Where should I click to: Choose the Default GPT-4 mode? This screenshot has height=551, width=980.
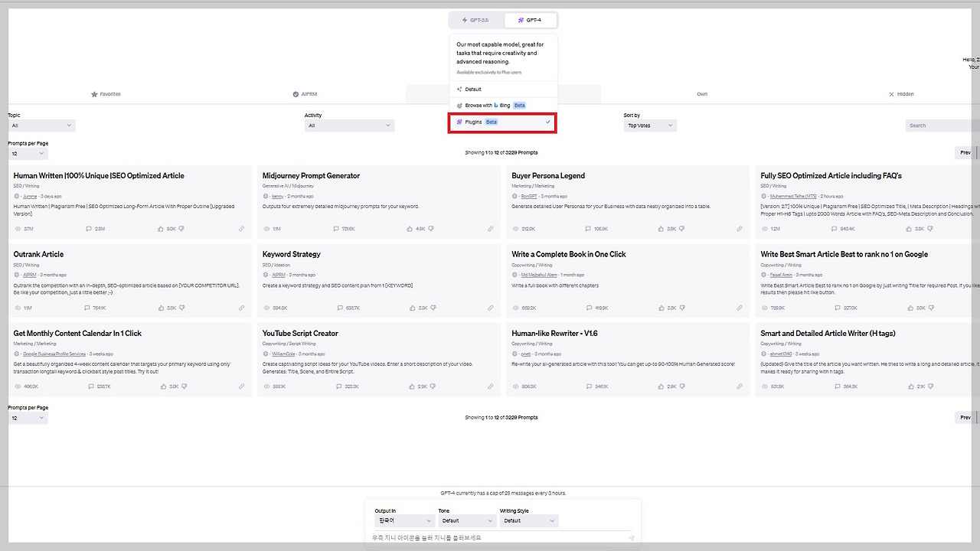pyautogui.click(x=503, y=90)
